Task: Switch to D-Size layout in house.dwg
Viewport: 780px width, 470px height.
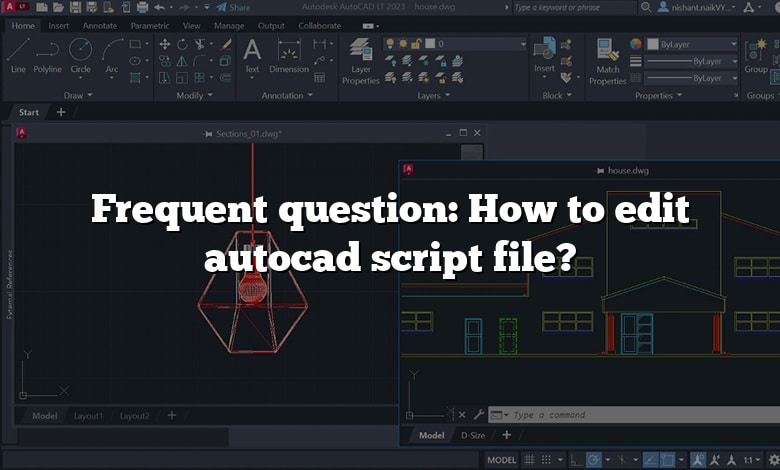Action: click(x=473, y=435)
